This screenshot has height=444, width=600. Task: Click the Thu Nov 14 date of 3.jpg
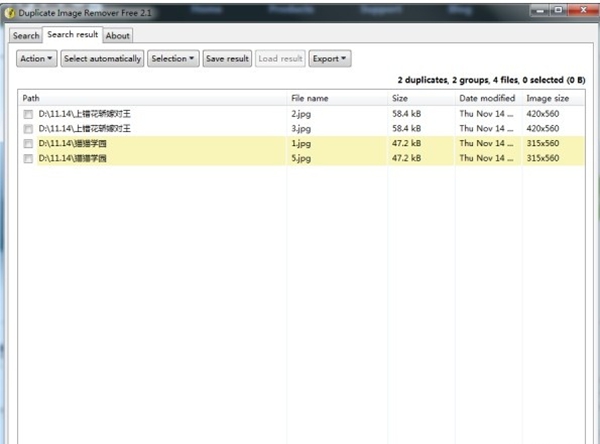(x=486, y=128)
